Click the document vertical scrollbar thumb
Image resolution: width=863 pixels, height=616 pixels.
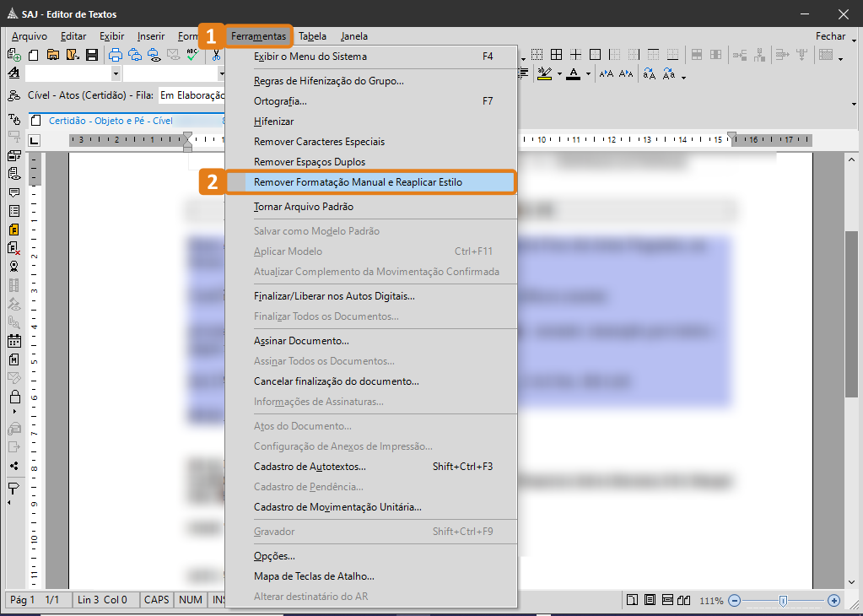(851, 314)
